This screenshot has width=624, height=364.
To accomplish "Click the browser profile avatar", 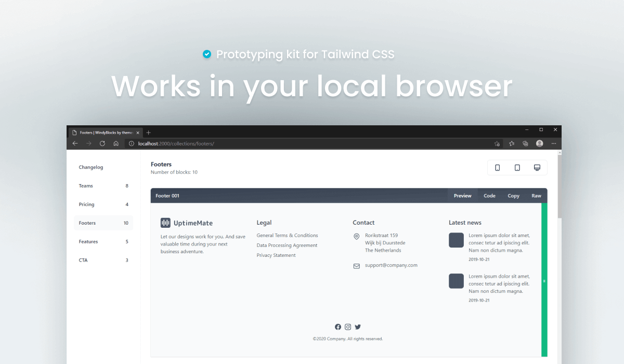I will (539, 143).
